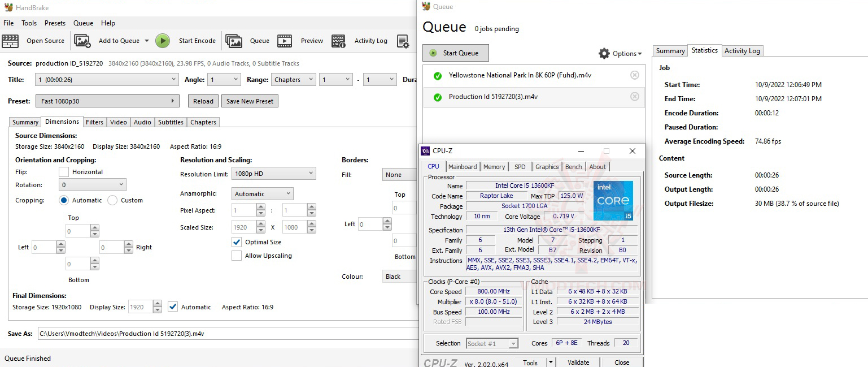
Task: Open the Tools menu in HandBrake
Action: [29, 23]
